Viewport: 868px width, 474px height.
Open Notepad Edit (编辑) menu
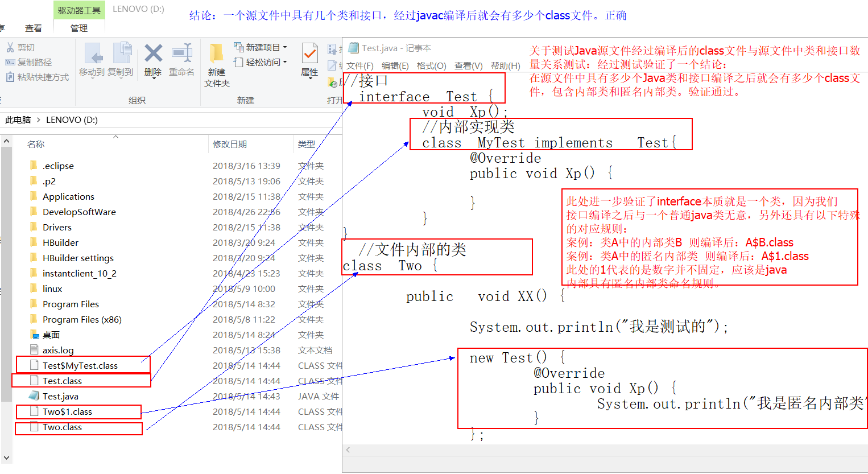pyautogui.click(x=395, y=66)
